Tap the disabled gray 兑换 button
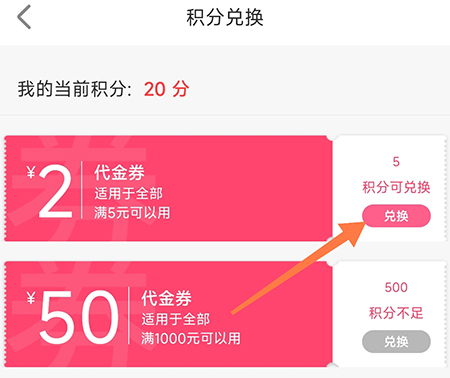Screen dimensions: 450x378 [x=396, y=342]
